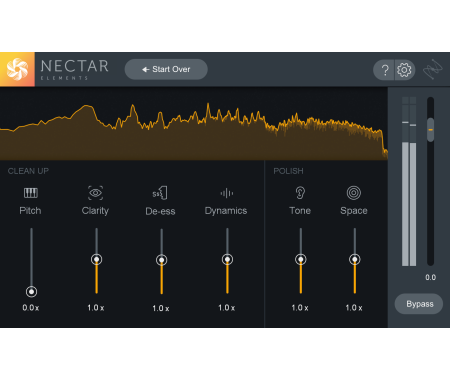Click the Dynamics slider handle
Viewport: 450px width, 380px height.
point(227,259)
